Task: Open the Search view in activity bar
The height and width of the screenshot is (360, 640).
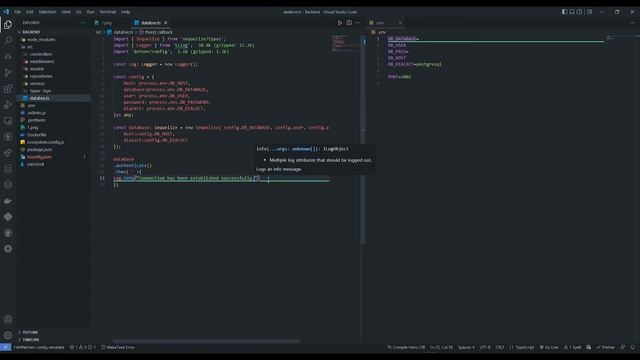Action: [x=8, y=40]
